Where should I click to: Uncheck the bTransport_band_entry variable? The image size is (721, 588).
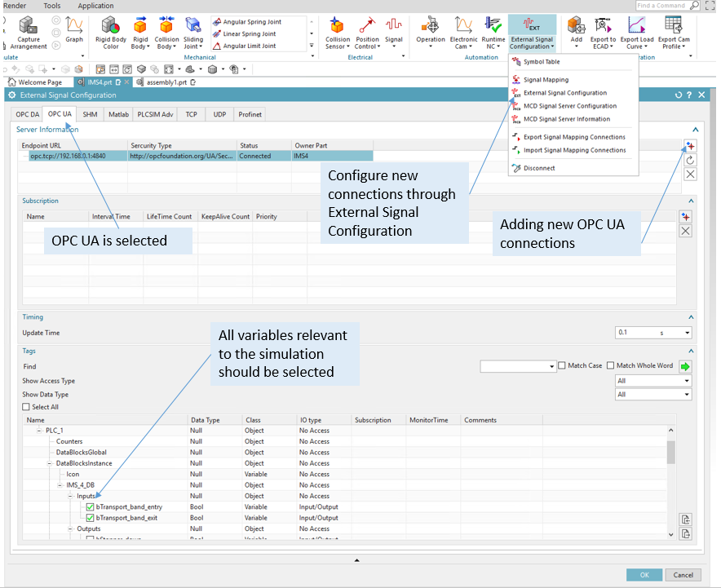click(x=91, y=507)
